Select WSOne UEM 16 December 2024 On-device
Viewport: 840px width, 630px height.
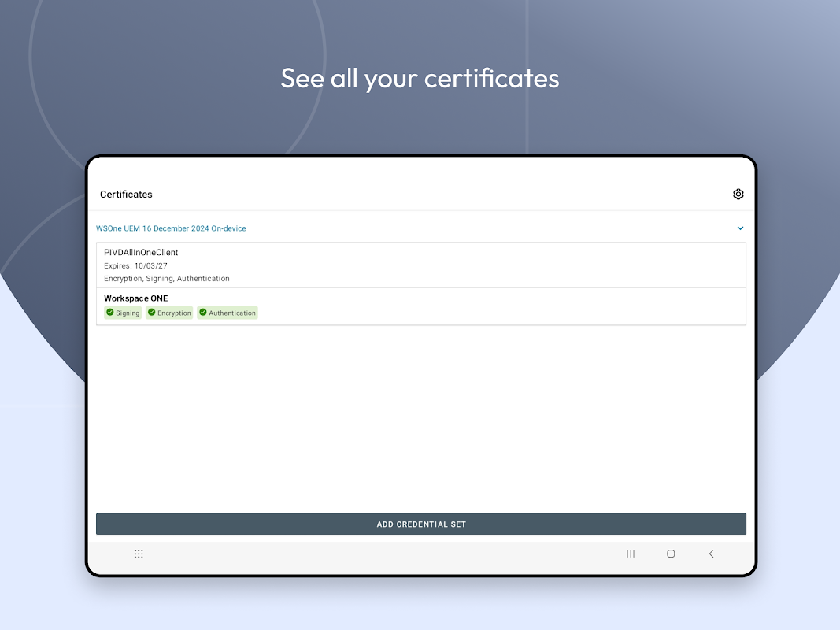pos(171,228)
